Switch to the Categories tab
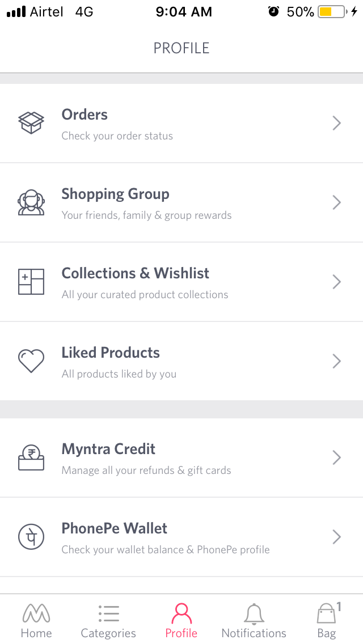363x644 pixels. (x=108, y=621)
